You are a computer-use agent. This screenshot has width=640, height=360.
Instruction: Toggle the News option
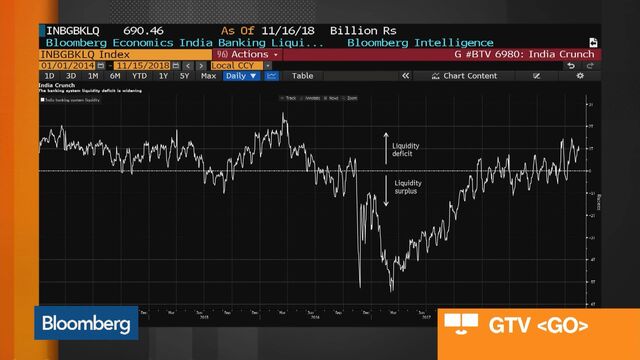click(x=331, y=98)
